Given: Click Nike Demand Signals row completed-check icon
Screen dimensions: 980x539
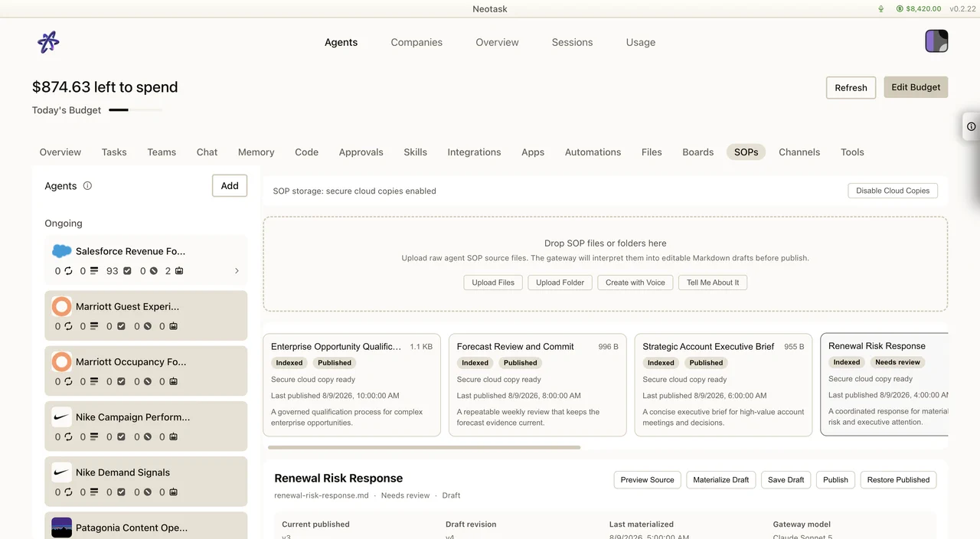Looking at the screenshot, I should coord(121,492).
